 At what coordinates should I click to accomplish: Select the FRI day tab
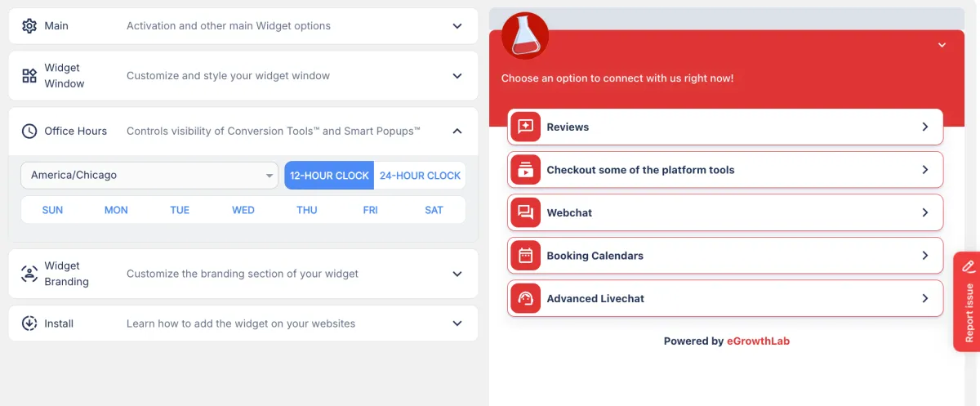pyautogui.click(x=371, y=210)
